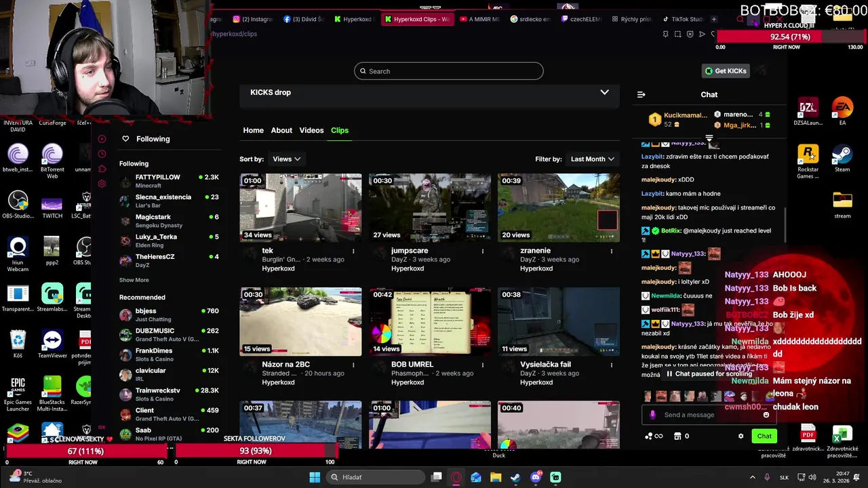
Task: Open options for the jumpscare clip
Action: [483, 251]
